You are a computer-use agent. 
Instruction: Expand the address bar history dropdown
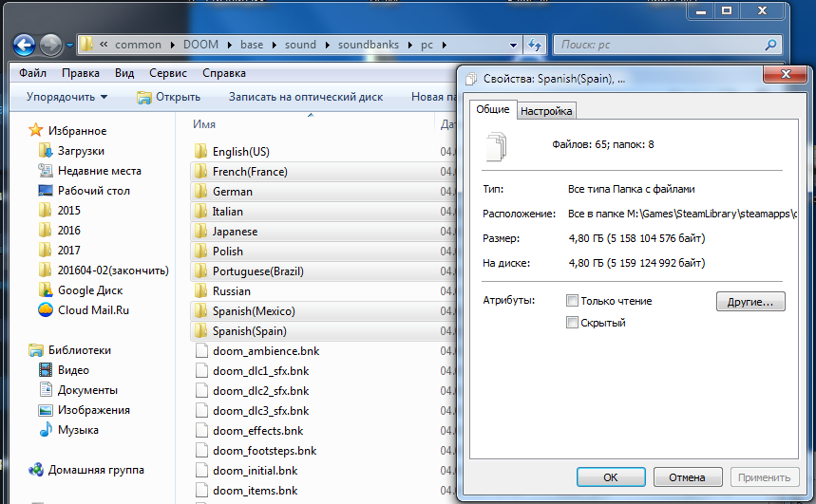coord(513,45)
